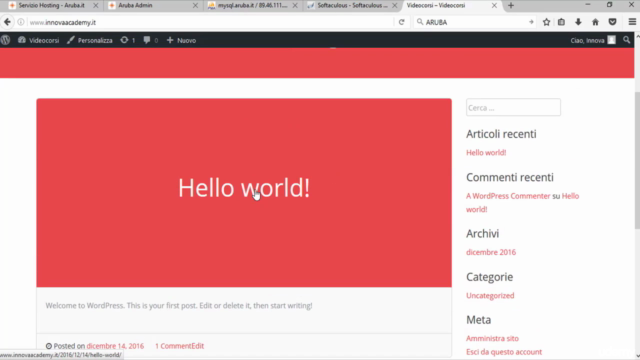
Task: Bookmark this page with the star icon
Action: (546, 22)
